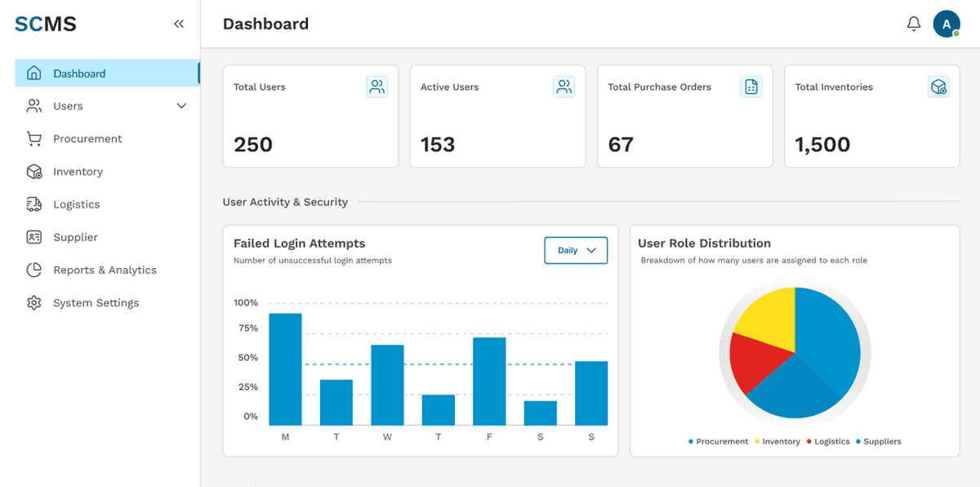
Task: Click the Total Users value 250
Action: (253, 145)
